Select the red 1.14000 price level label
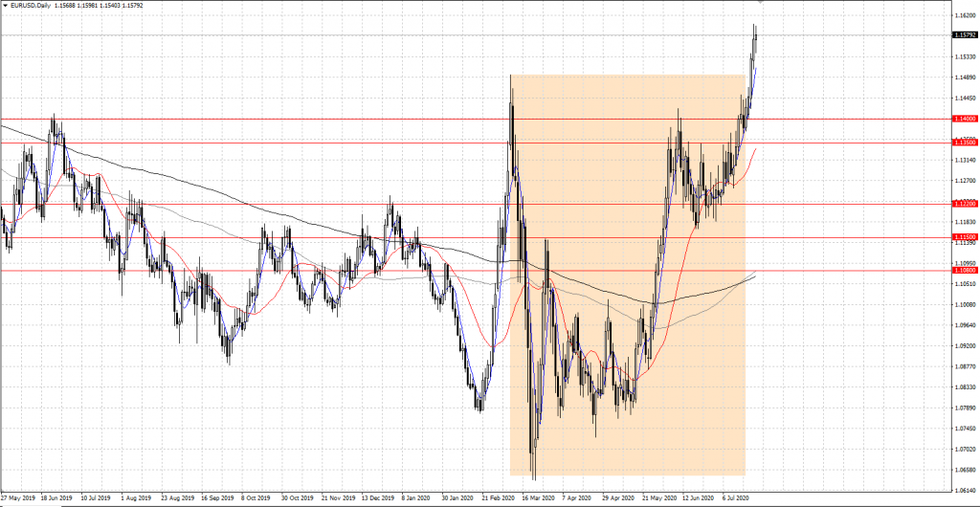The width and height of the screenshot is (980, 507). [x=965, y=119]
